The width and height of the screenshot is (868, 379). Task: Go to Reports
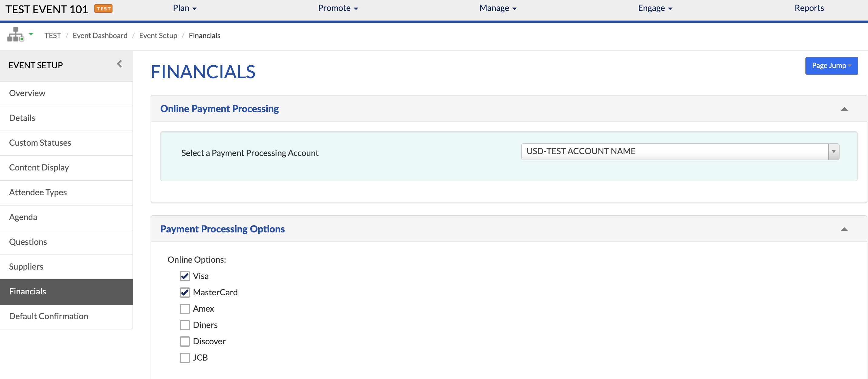point(809,8)
